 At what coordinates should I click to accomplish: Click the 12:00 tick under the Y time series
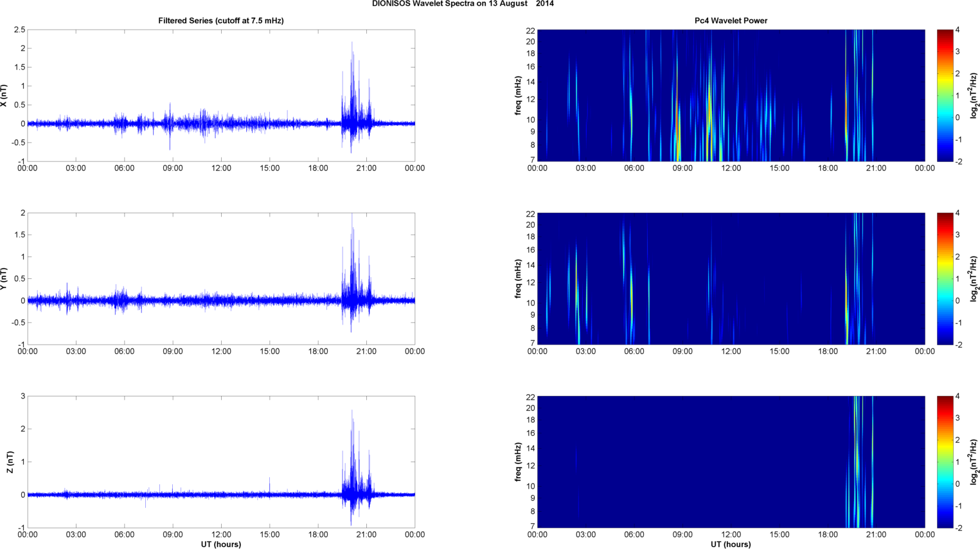tap(221, 351)
